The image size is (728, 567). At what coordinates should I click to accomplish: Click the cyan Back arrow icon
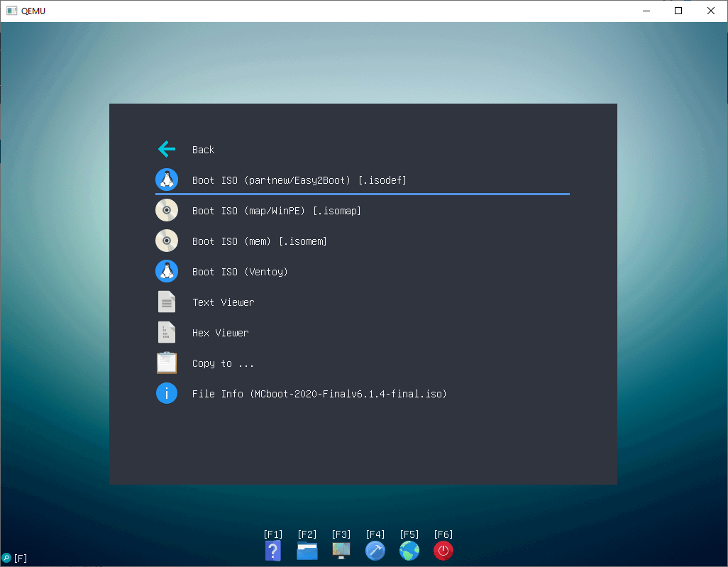(167, 149)
